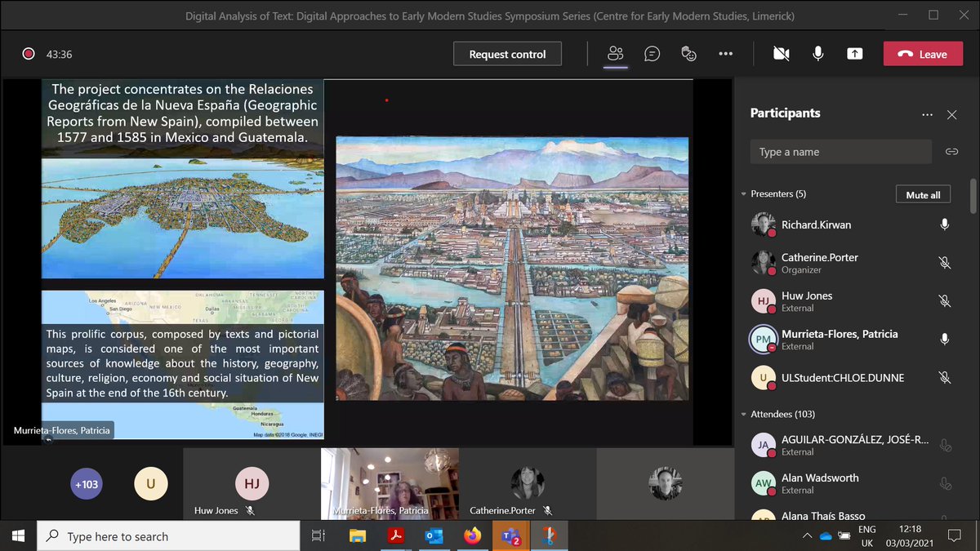Click the recording indicator icon
Viewport: 980px width, 551px height.
[29, 54]
